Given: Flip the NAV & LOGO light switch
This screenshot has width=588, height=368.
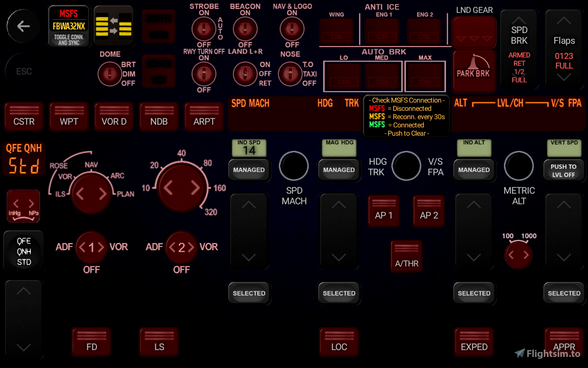Looking at the screenshot, I should pyautogui.click(x=292, y=30).
